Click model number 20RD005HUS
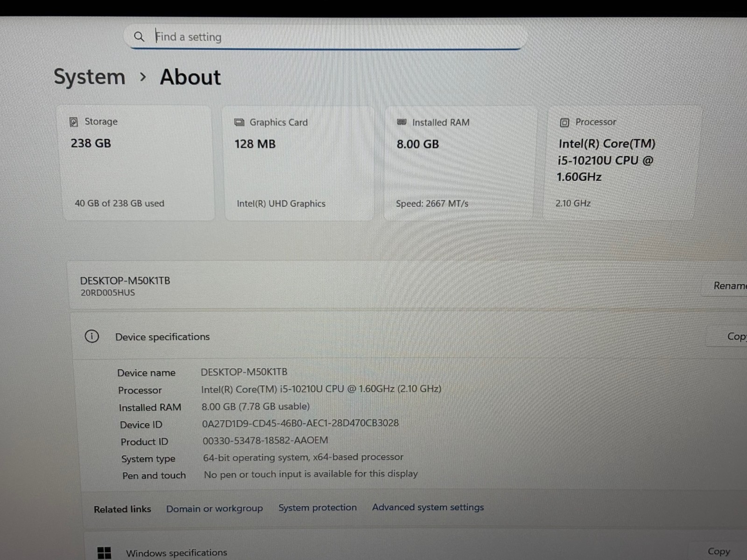747x560 pixels. point(108,293)
